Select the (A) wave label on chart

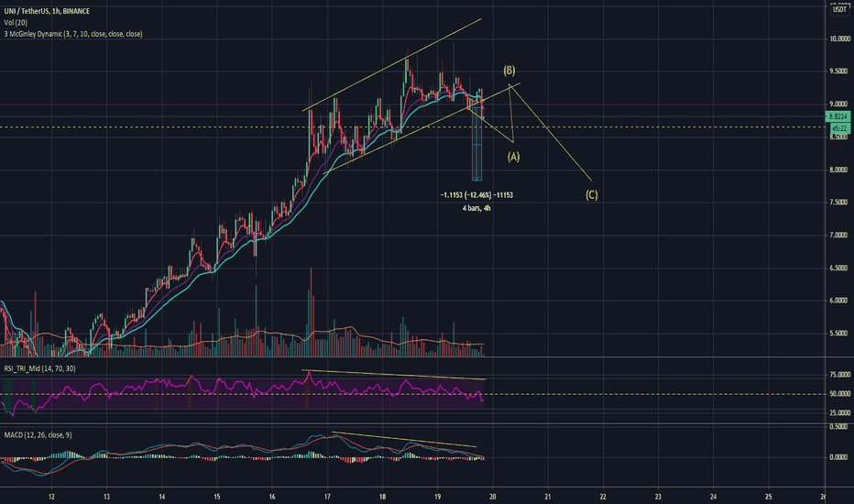[x=514, y=157]
